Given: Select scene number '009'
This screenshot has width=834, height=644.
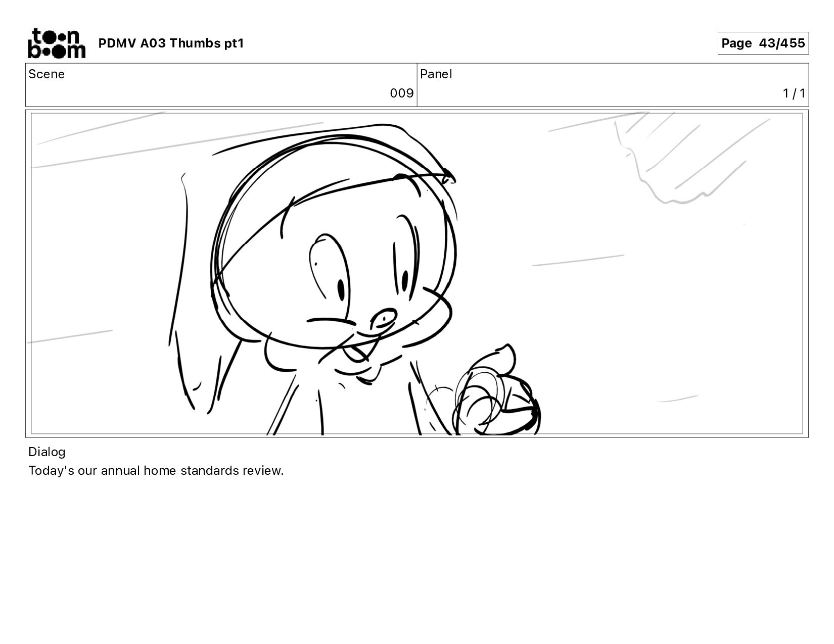Looking at the screenshot, I should pos(402,93).
